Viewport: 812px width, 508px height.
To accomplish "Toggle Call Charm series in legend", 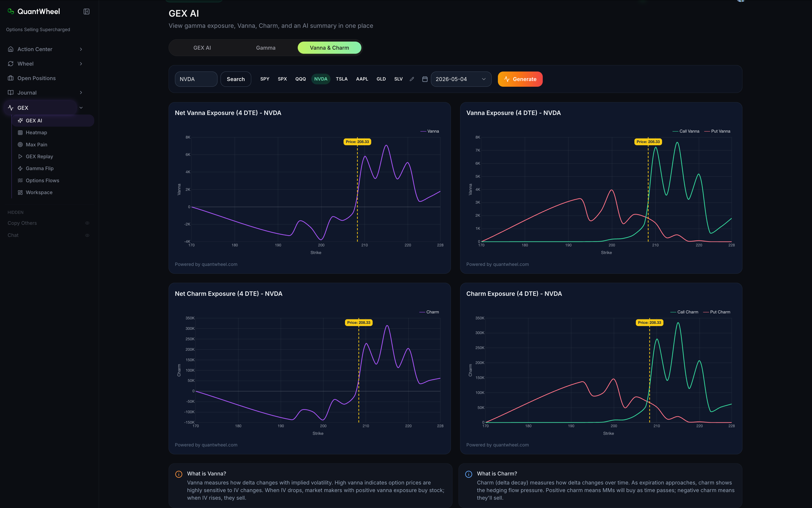I will click(684, 312).
